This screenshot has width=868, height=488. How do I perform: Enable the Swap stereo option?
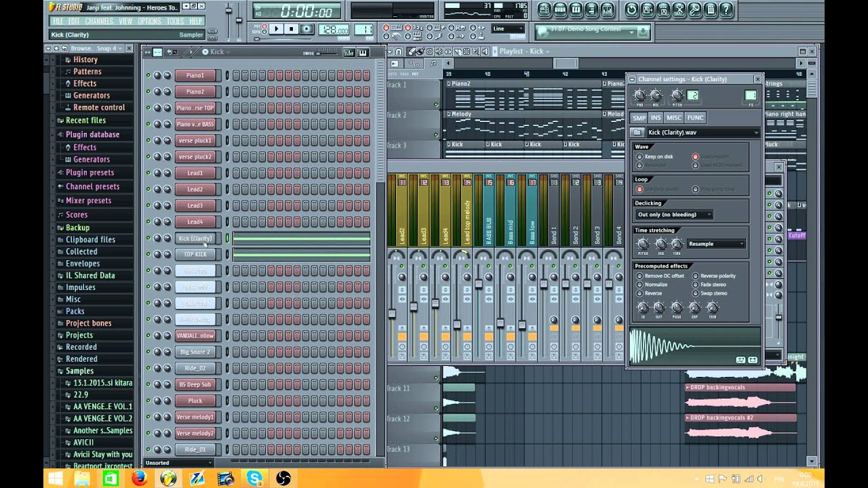tap(695, 293)
